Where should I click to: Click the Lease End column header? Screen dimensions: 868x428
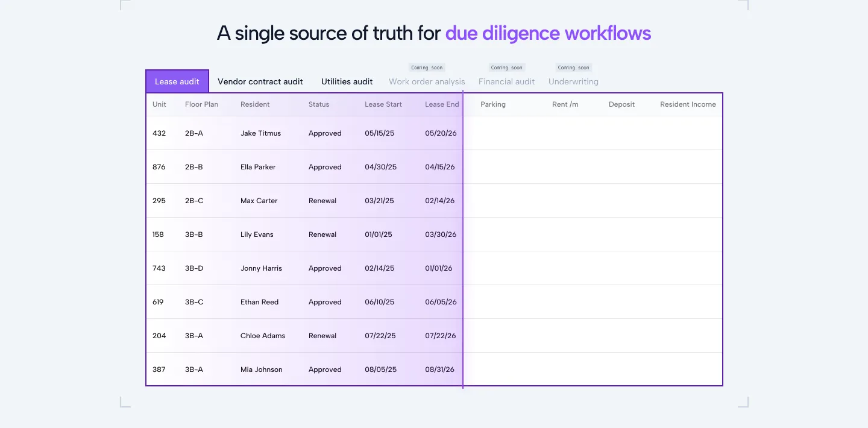(442, 104)
